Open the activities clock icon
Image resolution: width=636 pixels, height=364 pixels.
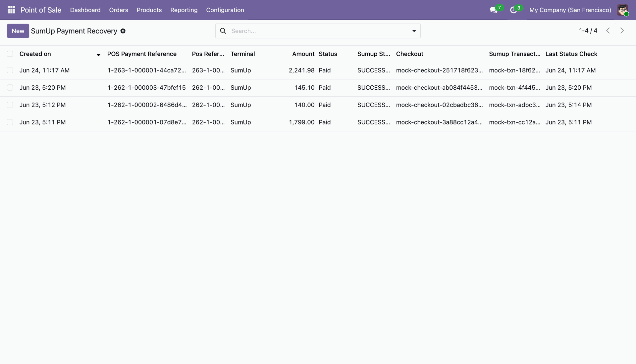(x=513, y=10)
